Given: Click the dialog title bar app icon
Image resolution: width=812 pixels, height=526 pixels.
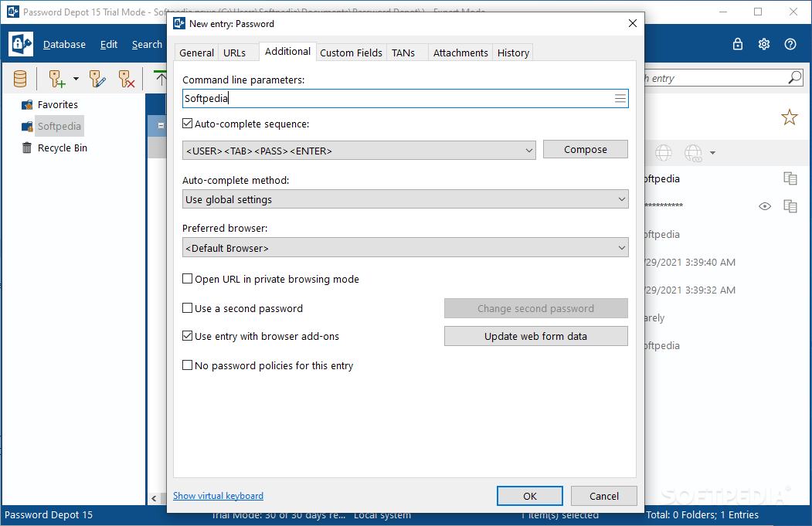Looking at the screenshot, I should click(179, 23).
